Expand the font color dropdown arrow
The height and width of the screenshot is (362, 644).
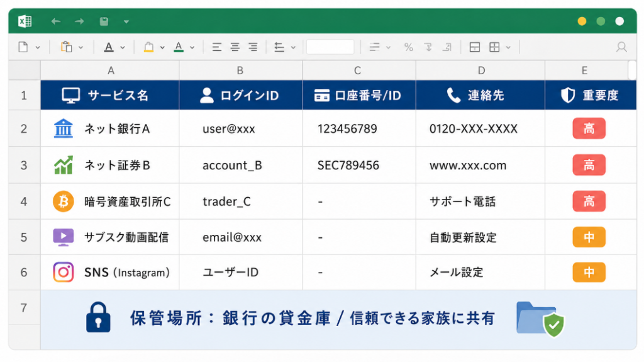pos(192,48)
